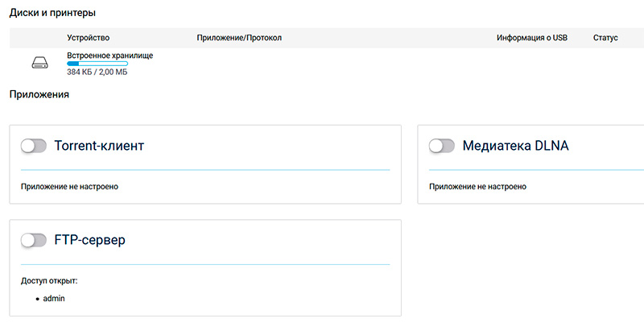This screenshot has height=323, width=644.
Task: Select the admin user under FTP-сервер
Action: coord(54,298)
